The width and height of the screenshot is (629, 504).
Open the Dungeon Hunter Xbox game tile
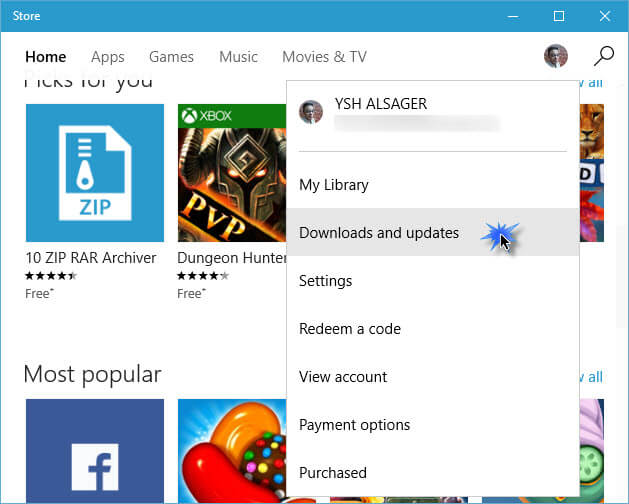[x=232, y=173]
